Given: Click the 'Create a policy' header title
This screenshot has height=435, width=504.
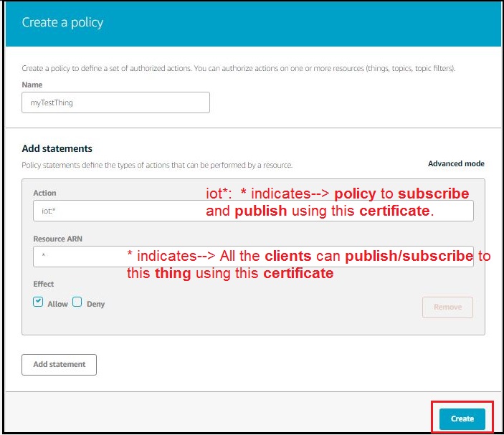Looking at the screenshot, I should tap(62, 22).
